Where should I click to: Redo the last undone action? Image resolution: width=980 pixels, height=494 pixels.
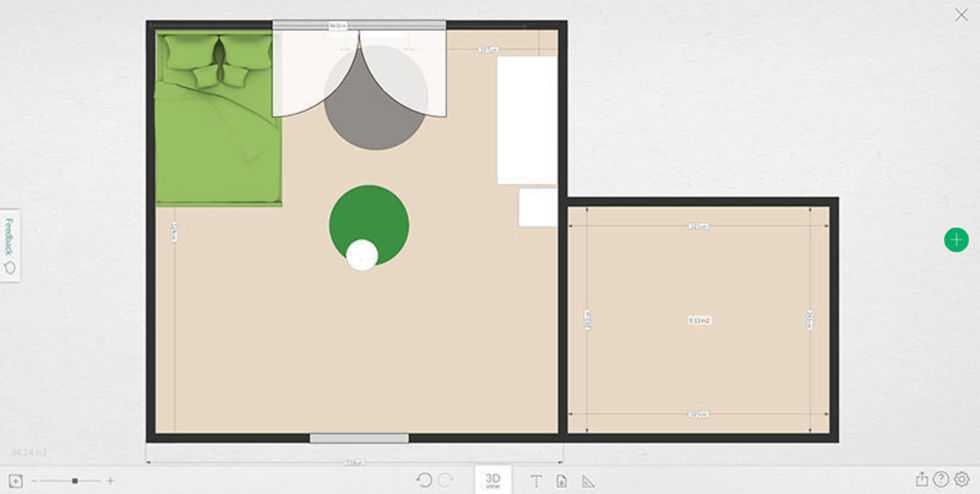click(x=446, y=480)
